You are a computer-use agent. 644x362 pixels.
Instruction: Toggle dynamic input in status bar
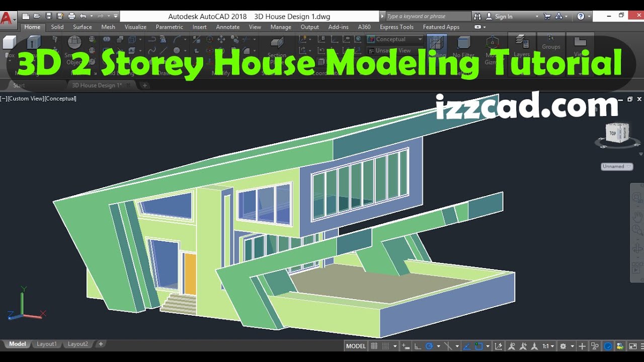(406, 346)
